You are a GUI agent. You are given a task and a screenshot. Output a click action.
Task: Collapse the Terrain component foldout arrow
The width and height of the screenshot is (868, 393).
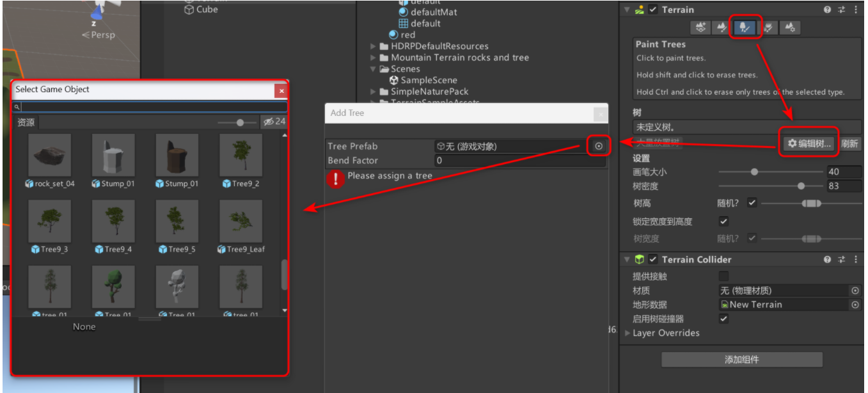(x=627, y=10)
